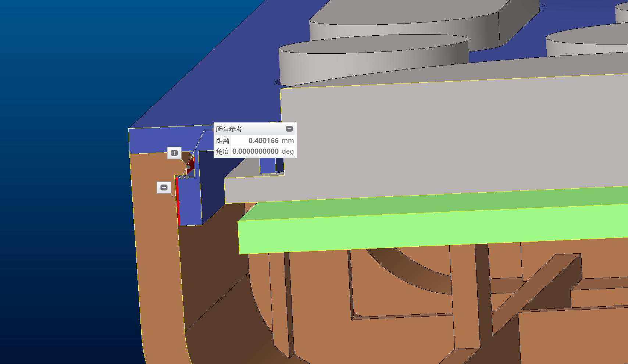Click the 0.400166 distance value
This screenshot has height=364, width=628.
[263, 141]
